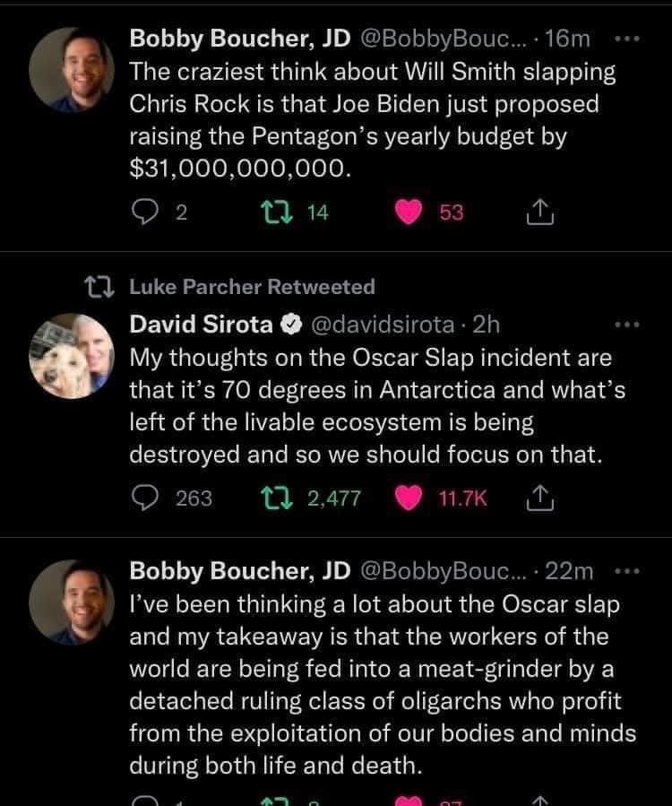This screenshot has height=806, width=672.
Task: Click Bobby Boucher, JD name on top tweet
Action: (239, 39)
